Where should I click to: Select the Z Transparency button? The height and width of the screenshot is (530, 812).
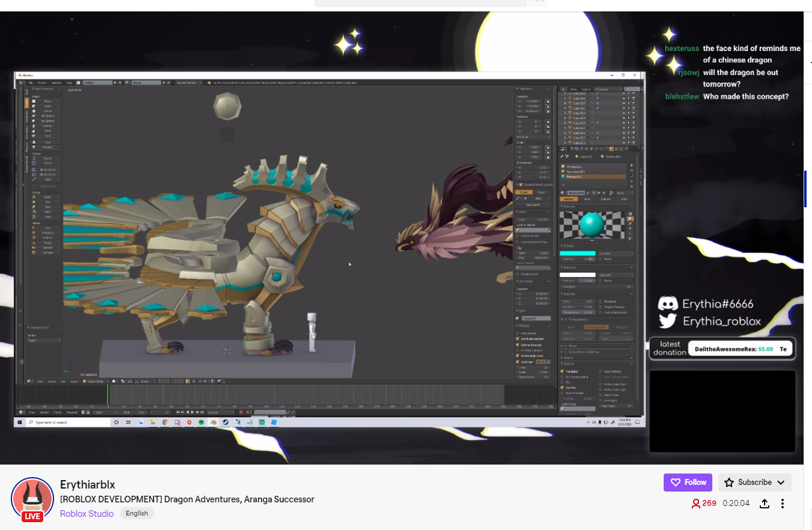click(596, 327)
